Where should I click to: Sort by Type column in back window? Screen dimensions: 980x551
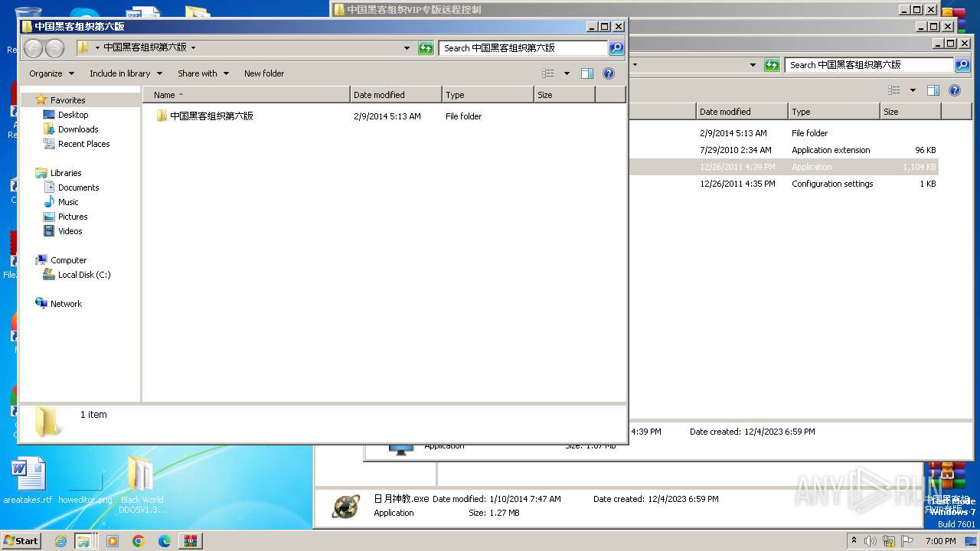(x=834, y=112)
